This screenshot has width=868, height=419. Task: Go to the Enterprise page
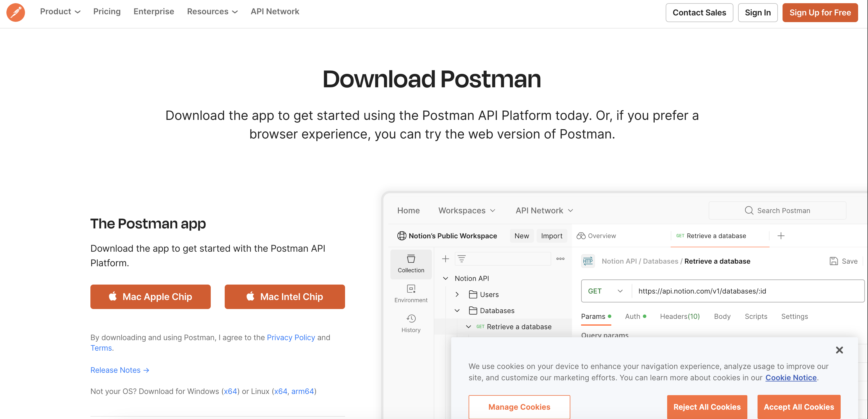pyautogui.click(x=154, y=11)
